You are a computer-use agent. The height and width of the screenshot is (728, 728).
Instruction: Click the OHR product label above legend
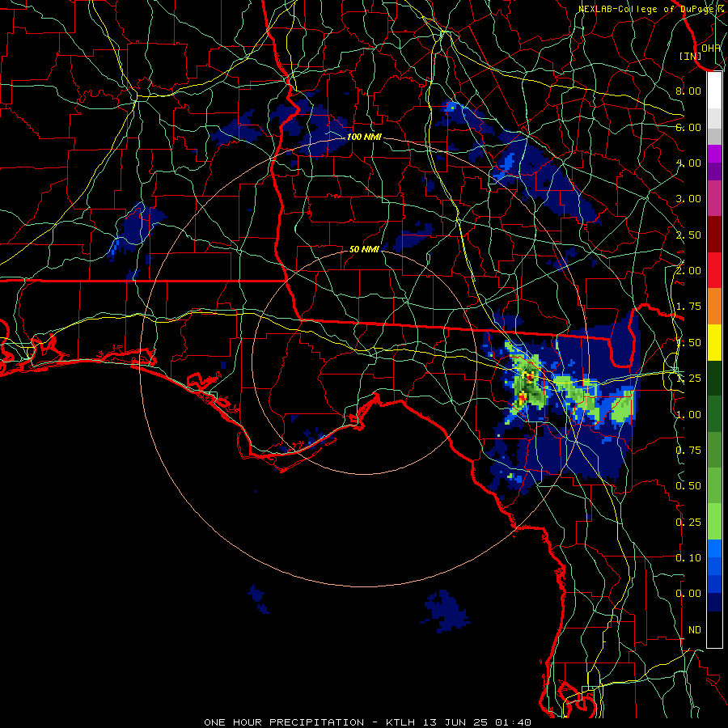(711, 48)
